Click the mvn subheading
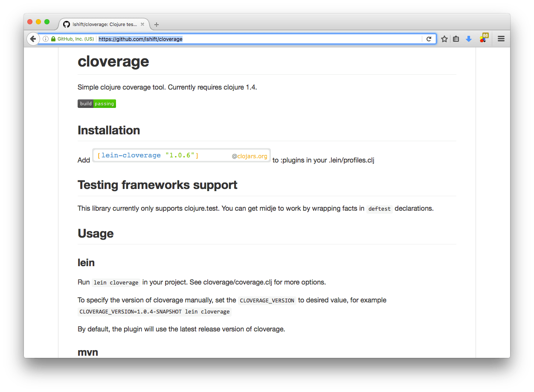The image size is (534, 392). pyautogui.click(x=88, y=352)
